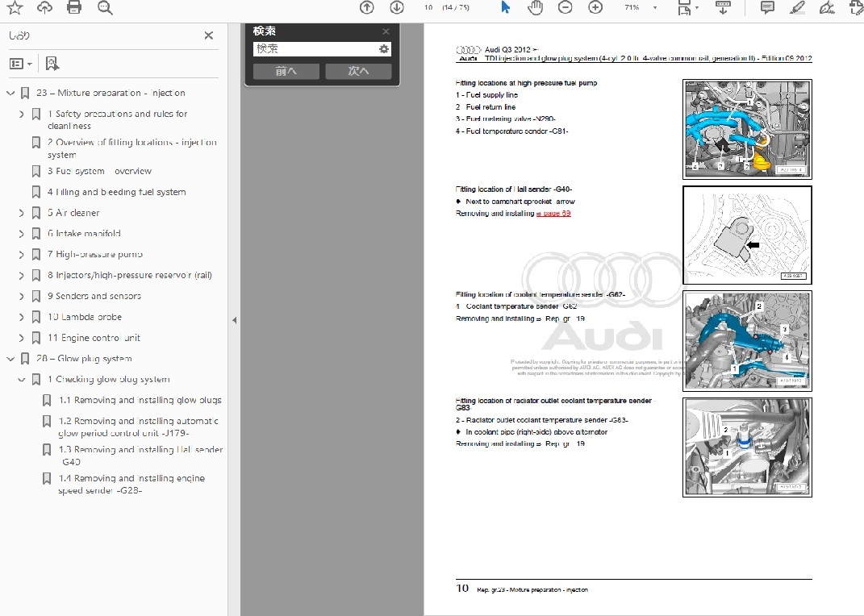Click the Hall sender -G40- diagram
Image resolution: width=864 pixels, height=616 pixels.
747,235
